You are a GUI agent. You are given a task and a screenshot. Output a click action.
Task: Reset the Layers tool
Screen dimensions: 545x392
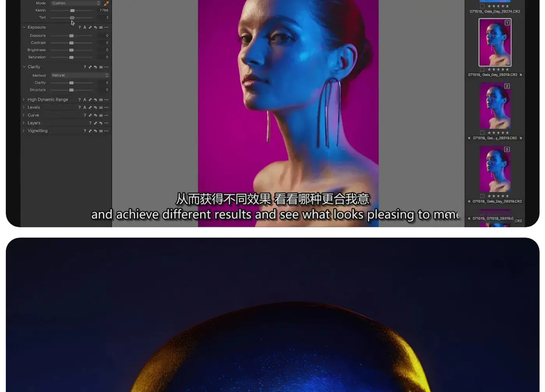pyautogui.click(x=101, y=123)
